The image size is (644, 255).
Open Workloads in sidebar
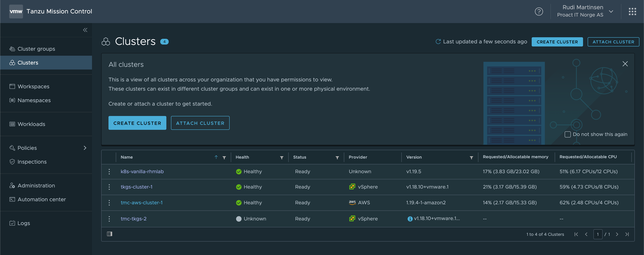46,124
